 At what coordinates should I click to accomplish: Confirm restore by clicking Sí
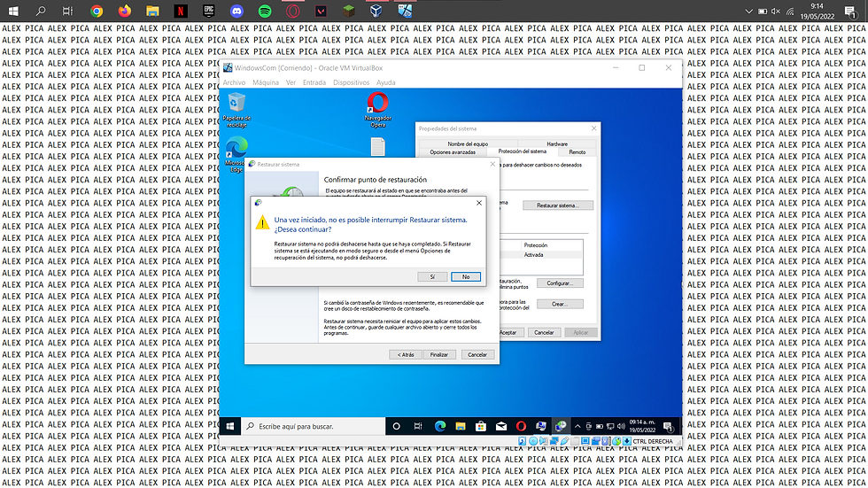[x=432, y=276]
